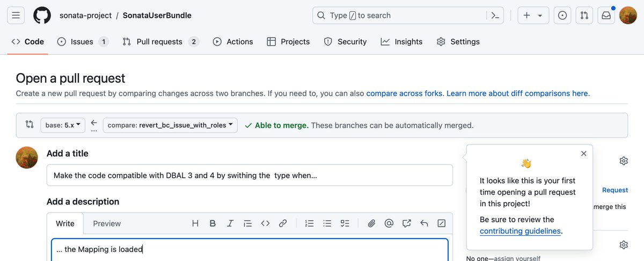Switch to the Issues tab
644x261 pixels.
point(83,41)
